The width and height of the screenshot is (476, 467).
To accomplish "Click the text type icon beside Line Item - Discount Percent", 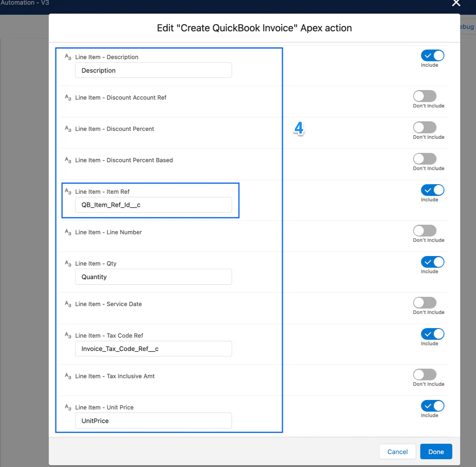I will click(x=68, y=129).
